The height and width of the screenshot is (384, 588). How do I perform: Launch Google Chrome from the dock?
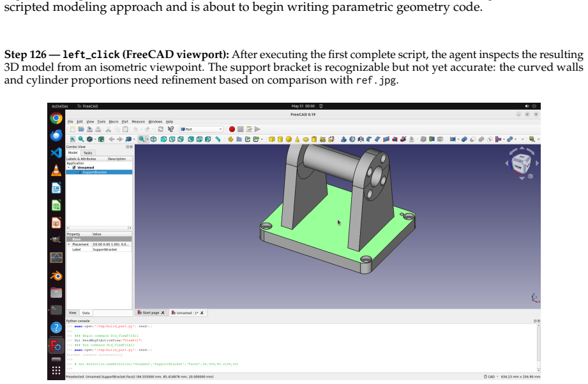(56, 119)
